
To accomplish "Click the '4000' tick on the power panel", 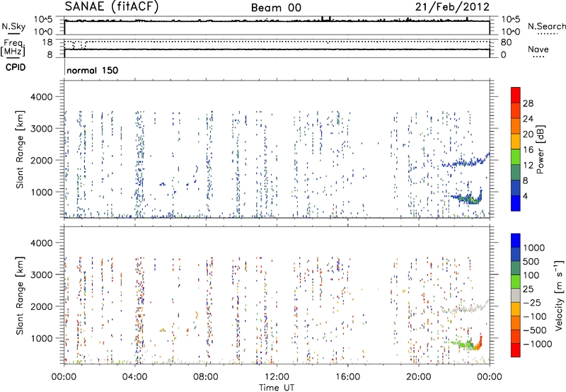I will [42, 97].
